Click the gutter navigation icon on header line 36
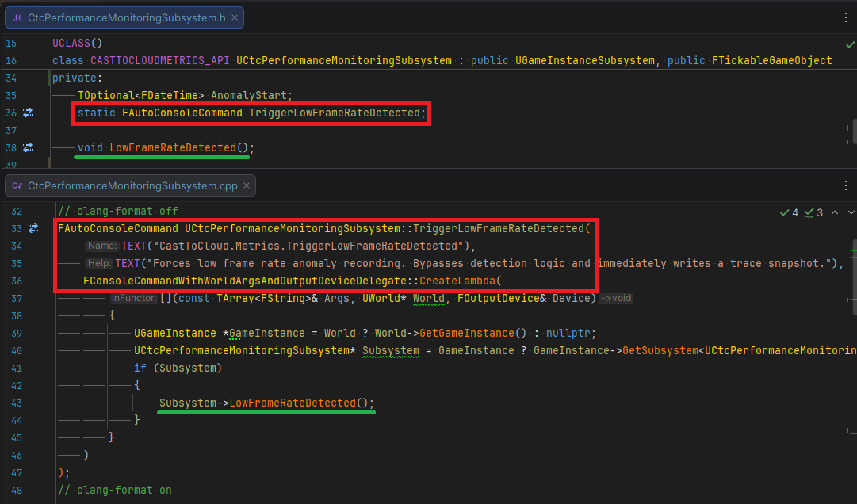 point(28,113)
